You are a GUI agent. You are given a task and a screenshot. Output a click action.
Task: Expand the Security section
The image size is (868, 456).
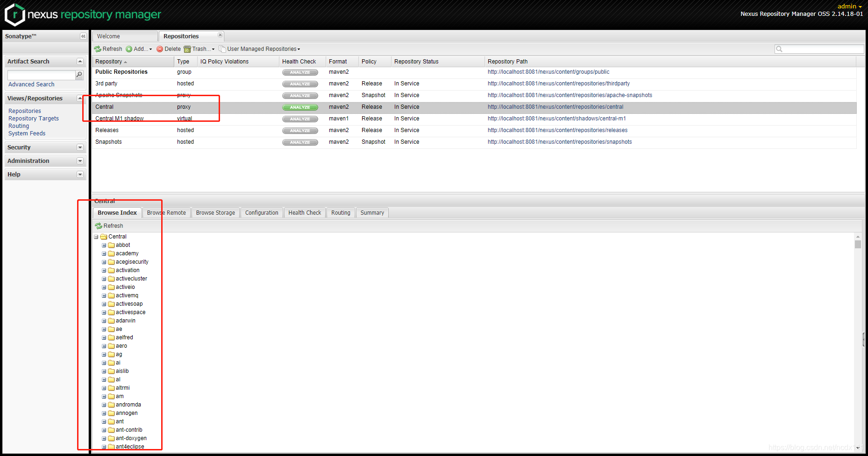[x=80, y=147]
